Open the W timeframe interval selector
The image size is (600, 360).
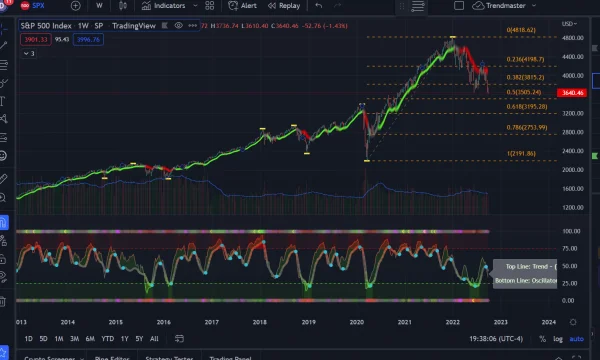click(x=99, y=6)
